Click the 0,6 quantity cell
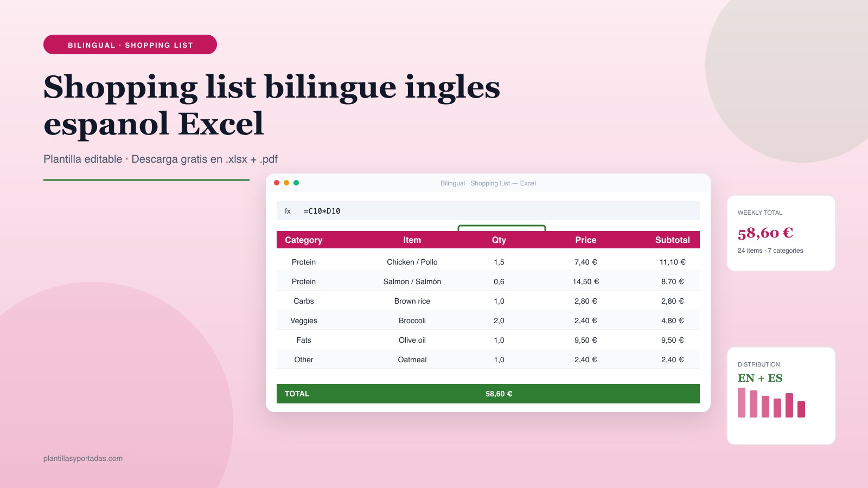Viewport: 868px width, 488px height. (x=499, y=281)
